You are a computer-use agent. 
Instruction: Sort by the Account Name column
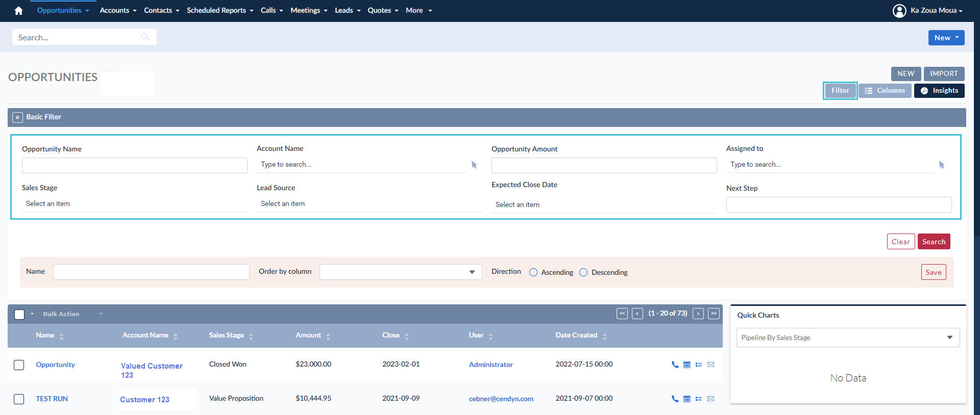[x=176, y=336]
